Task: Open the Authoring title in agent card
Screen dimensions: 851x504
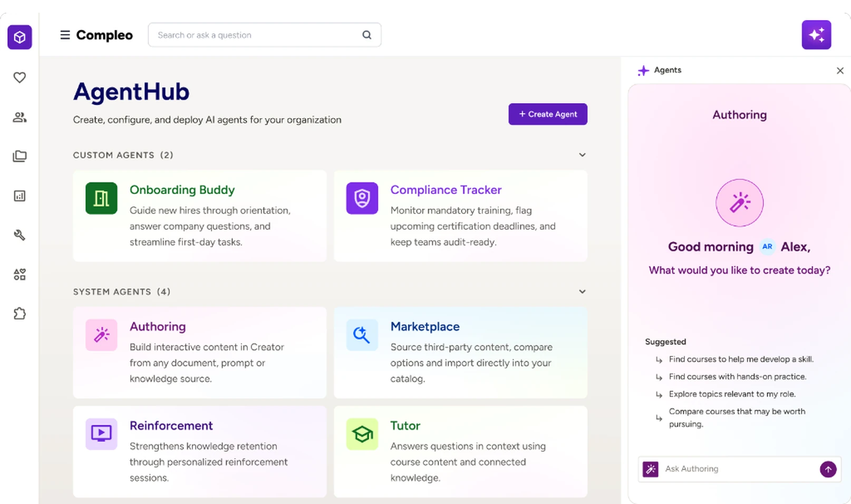Action: point(158,326)
